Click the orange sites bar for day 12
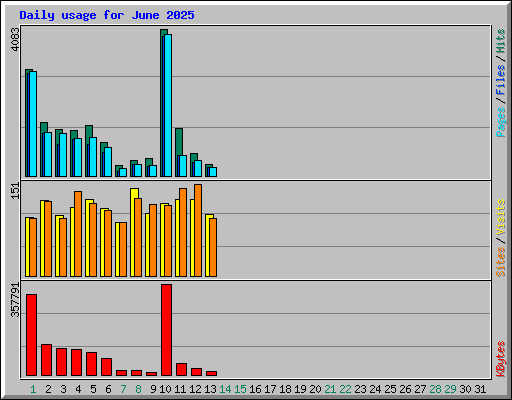This screenshot has height=400, width=512. (x=198, y=230)
